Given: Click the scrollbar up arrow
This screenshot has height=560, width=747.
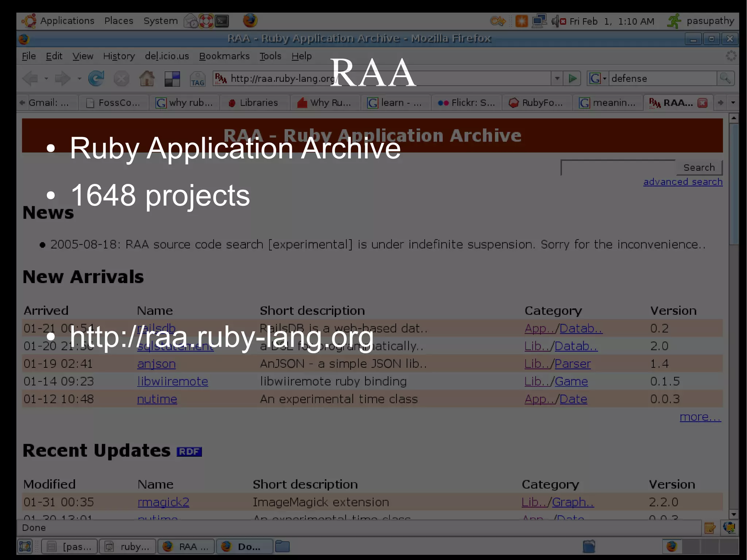Looking at the screenshot, I should coord(734,118).
